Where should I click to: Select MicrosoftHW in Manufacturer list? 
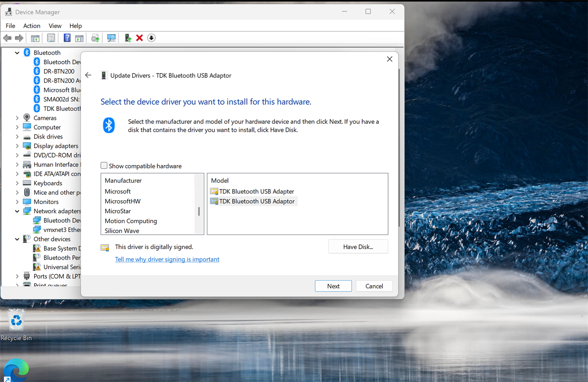coord(122,201)
